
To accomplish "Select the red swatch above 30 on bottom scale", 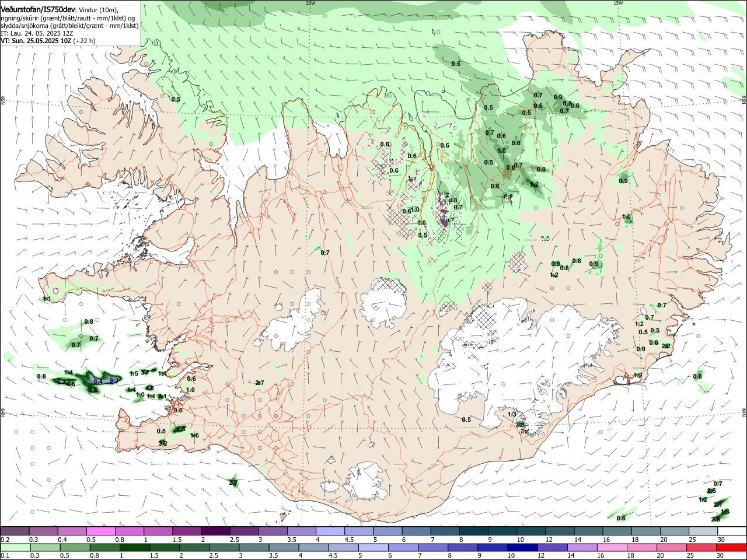I will [x=731, y=548].
